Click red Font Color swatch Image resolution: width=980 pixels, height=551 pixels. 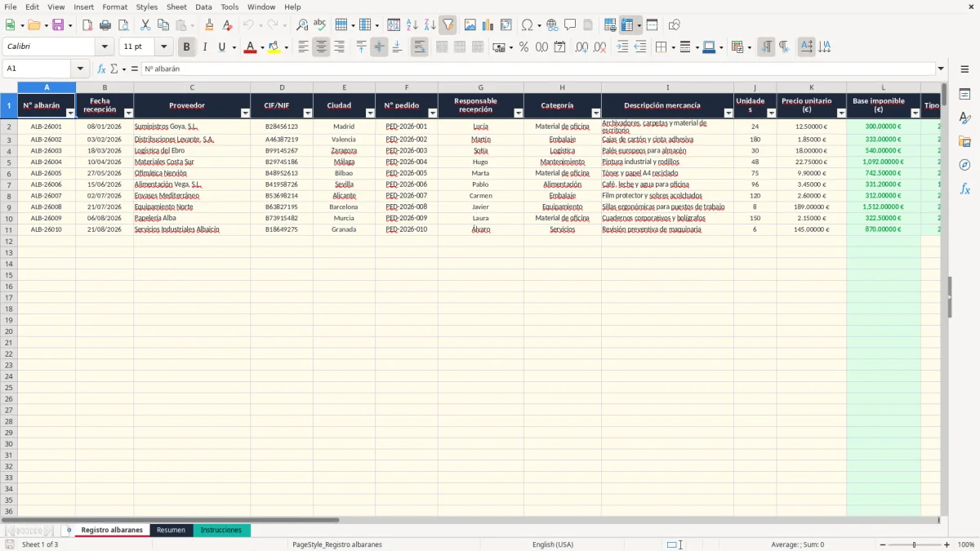click(250, 47)
